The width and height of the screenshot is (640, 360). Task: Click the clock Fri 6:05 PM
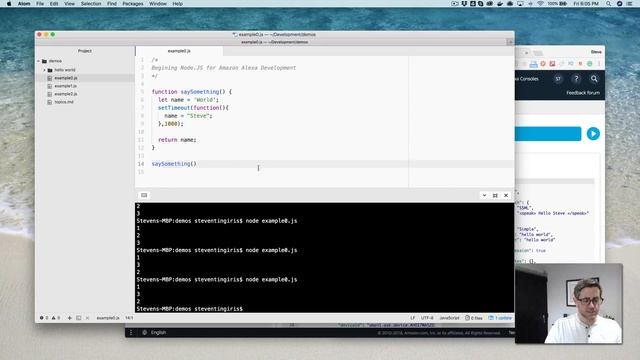point(586,4)
